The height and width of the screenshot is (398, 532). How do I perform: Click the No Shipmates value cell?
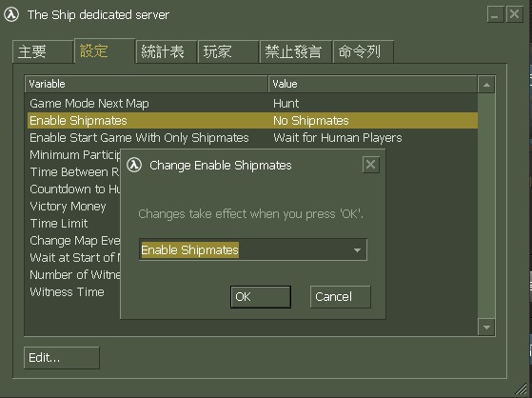coord(311,121)
